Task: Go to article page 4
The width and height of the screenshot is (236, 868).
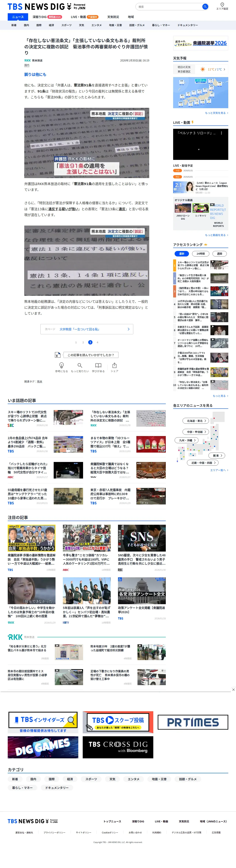Action: pos(98,342)
